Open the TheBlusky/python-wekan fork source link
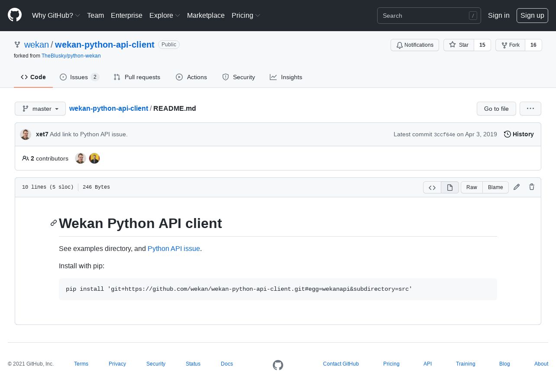Screen dimensions: 556x392 point(71,56)
